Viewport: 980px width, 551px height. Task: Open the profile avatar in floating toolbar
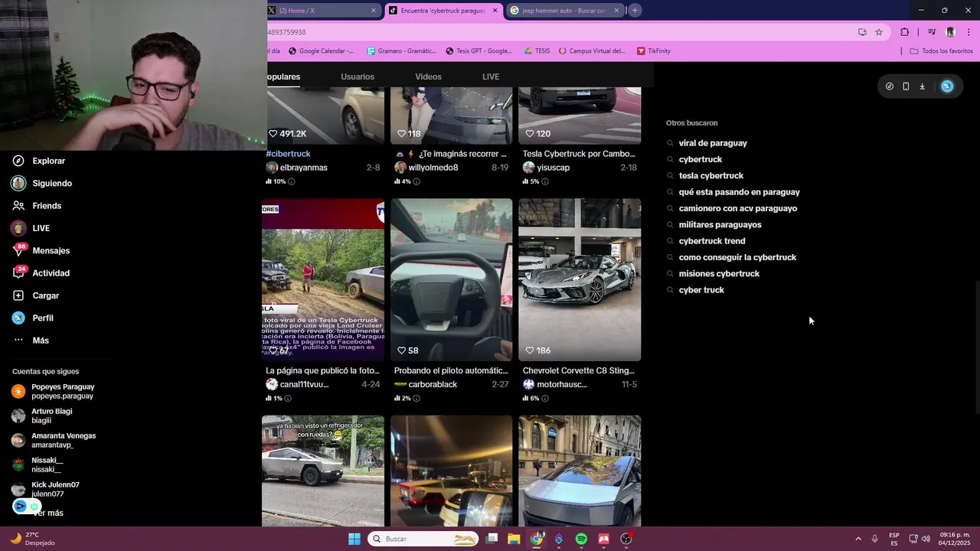(947, 86)
